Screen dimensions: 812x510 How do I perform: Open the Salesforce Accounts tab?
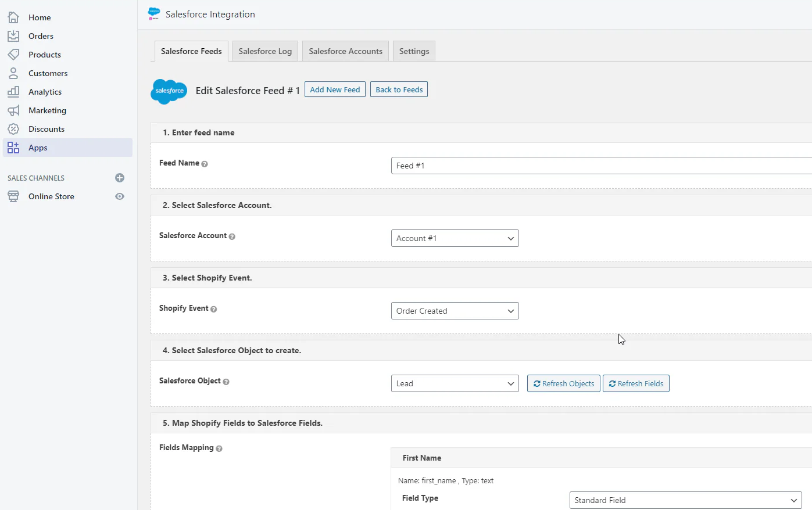345,51
